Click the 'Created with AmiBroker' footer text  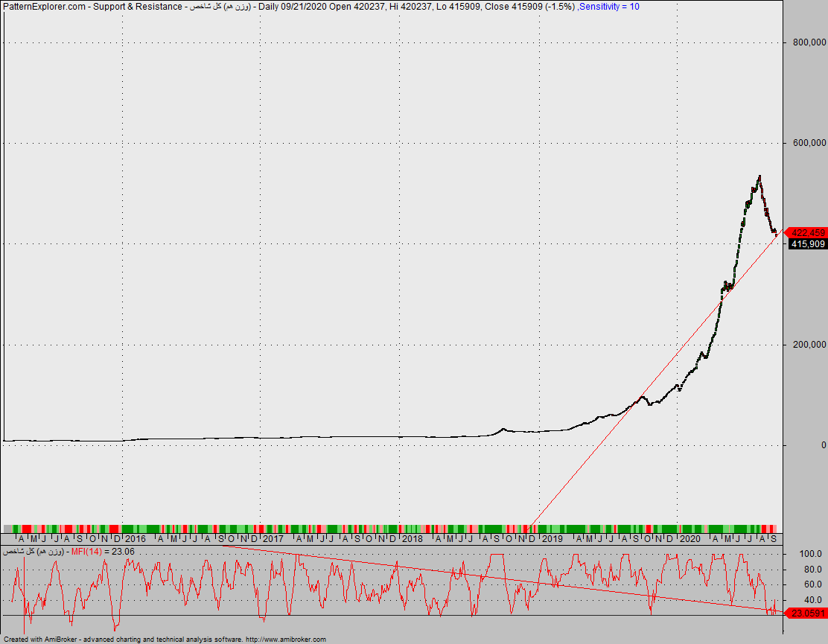coord(42,640)
